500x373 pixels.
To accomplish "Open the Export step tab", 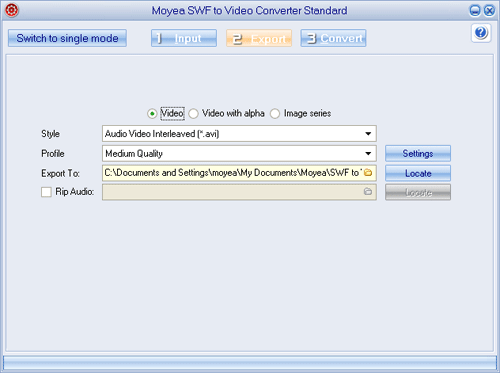I will pyautogui.click(x=259, y=38).
